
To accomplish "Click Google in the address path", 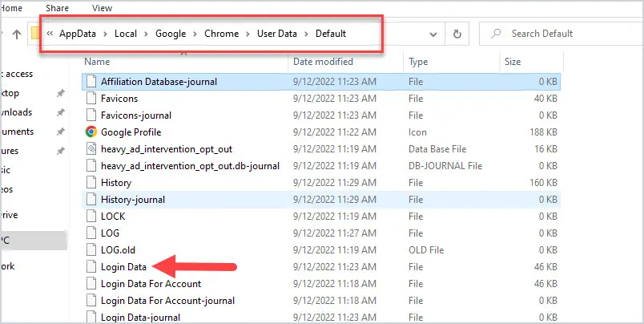I will tap(171, 34).
